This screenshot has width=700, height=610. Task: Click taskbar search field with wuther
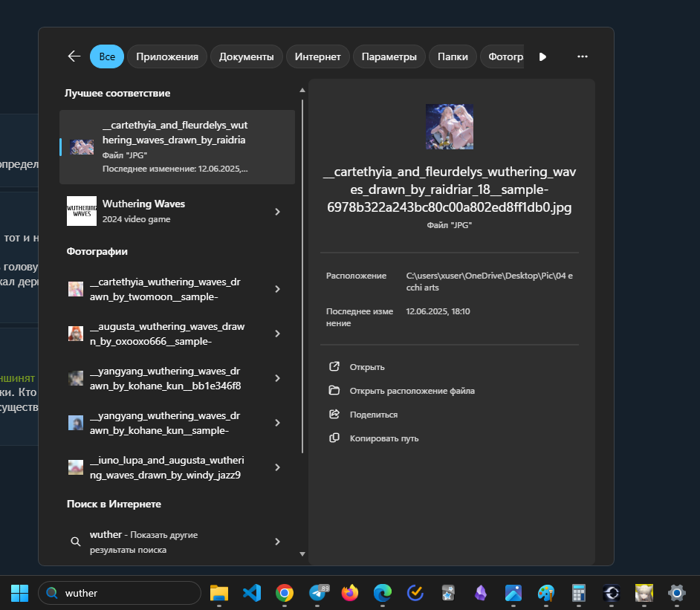(x=120, y=593)
